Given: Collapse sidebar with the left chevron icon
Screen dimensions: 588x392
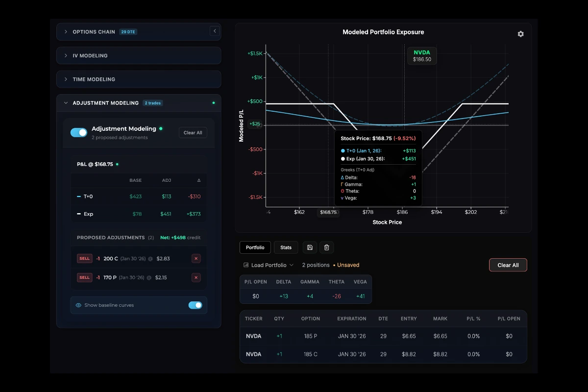Looking at the screenshot, I should tap(215, 31).
